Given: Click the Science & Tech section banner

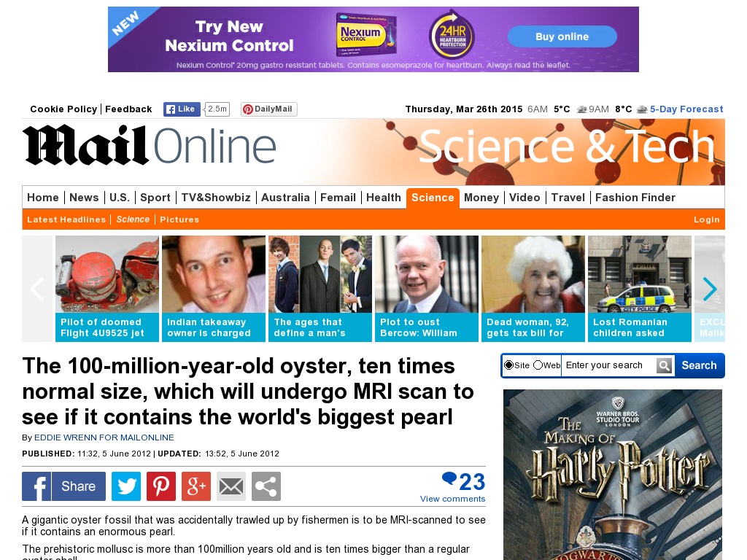Looking at the screenshot, I should pos(566,146).
